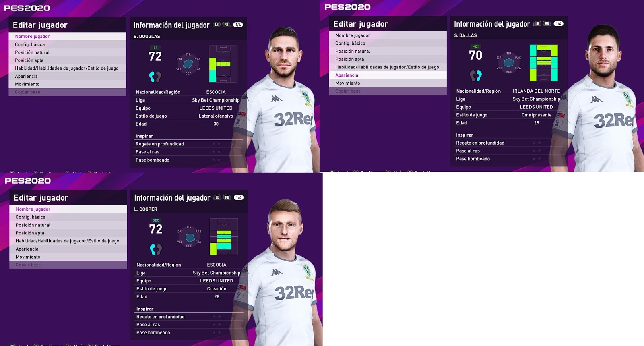Click B. Douglas player face portrait
Screen dimensions: 644x346
tap(284, 52)
